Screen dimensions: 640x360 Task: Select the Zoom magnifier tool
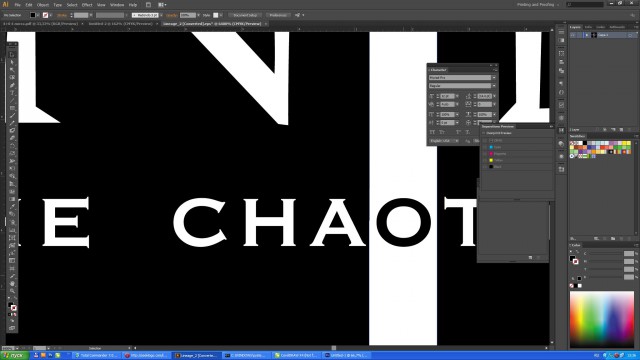[x=12, y=291]
